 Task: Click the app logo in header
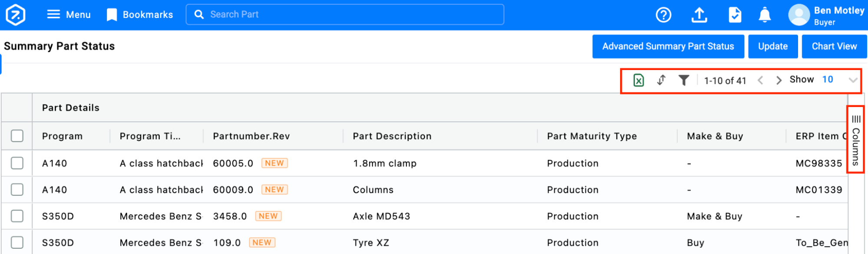(x=16, y=15)
